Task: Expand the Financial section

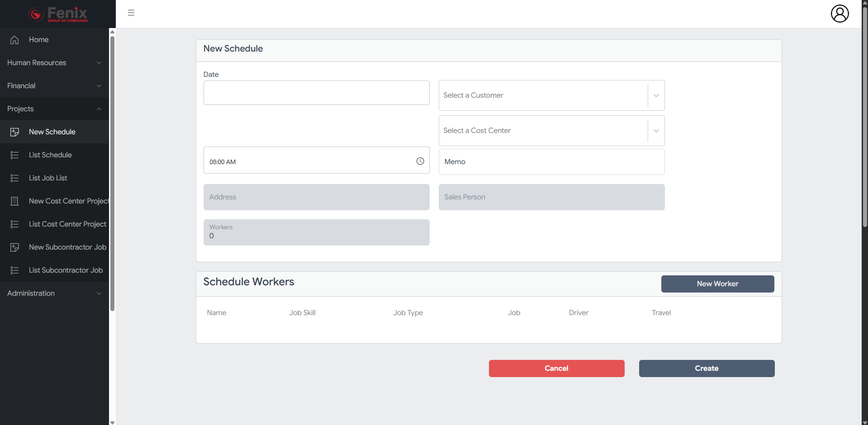Action: pos(54,86)
